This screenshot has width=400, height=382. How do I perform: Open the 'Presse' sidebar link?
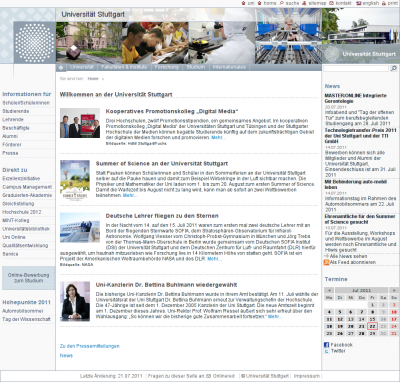click(10, 153)
